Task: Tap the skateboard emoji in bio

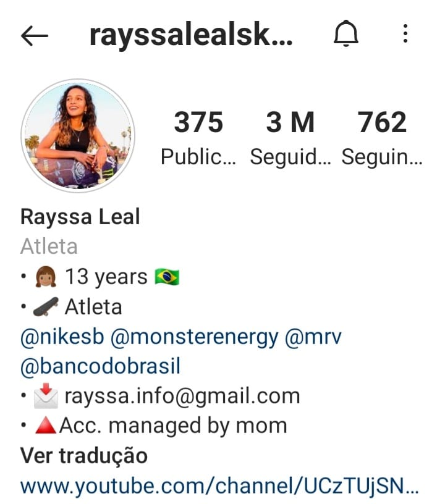Action: click(46, 306)
